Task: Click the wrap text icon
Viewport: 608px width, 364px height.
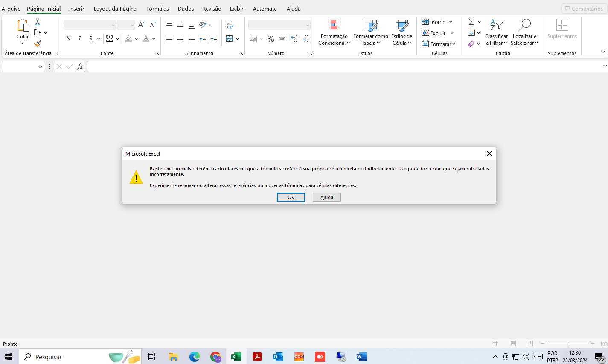Action: 230,25
